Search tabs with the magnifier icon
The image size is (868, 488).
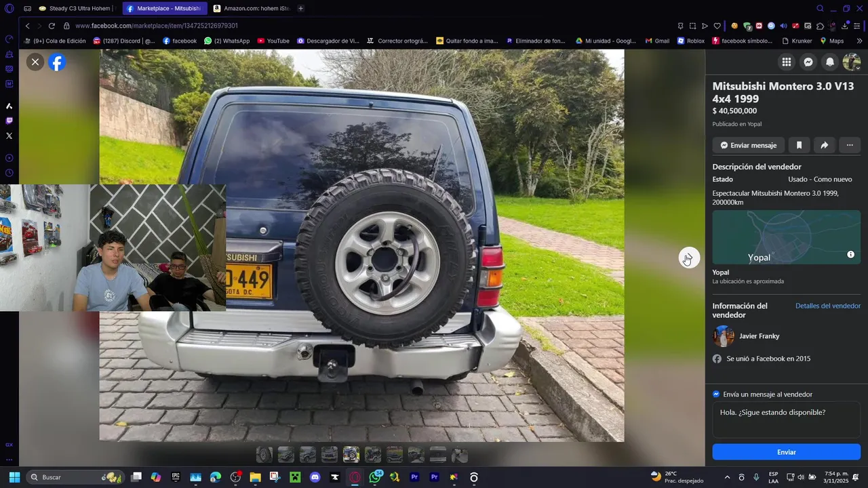pyautogui.click(x=820, y=8)
